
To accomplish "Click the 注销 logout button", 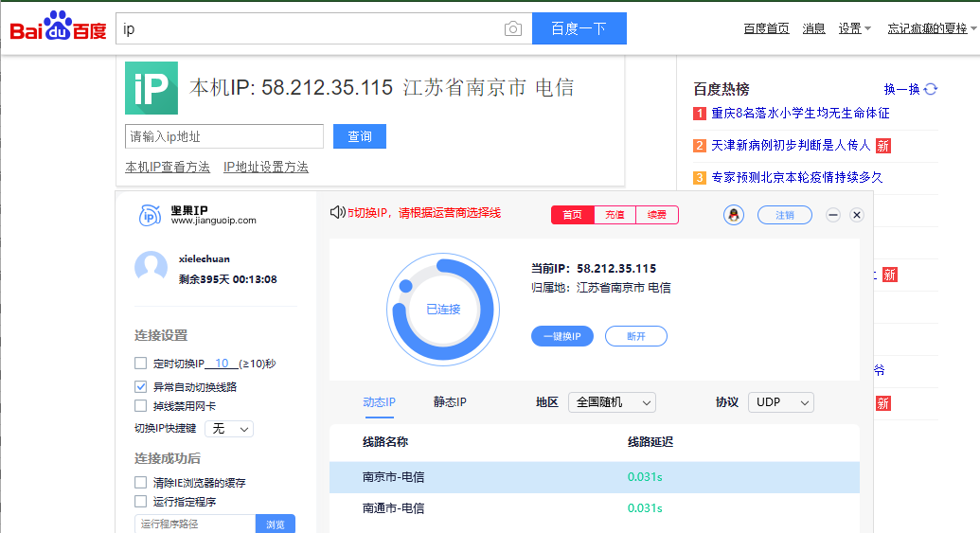I will 785,215.
